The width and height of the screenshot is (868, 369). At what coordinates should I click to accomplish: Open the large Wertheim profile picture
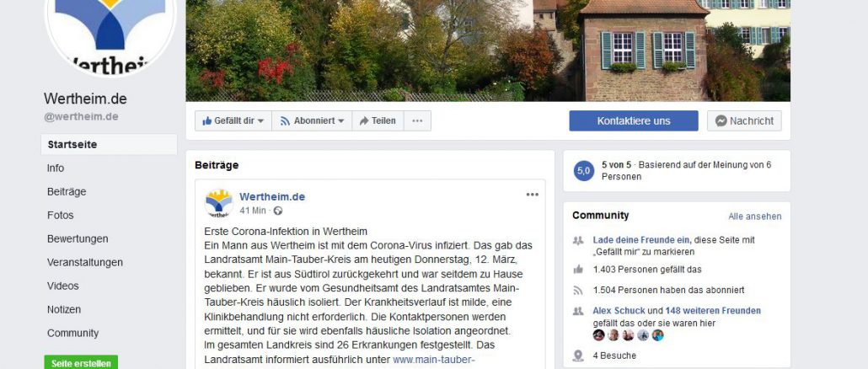coord(110,30)
